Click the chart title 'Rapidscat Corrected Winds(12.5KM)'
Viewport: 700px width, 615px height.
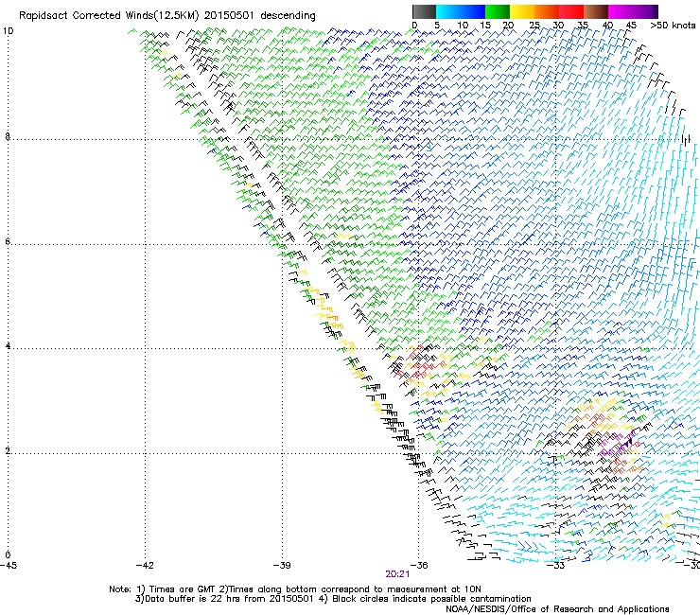(109, 15)
